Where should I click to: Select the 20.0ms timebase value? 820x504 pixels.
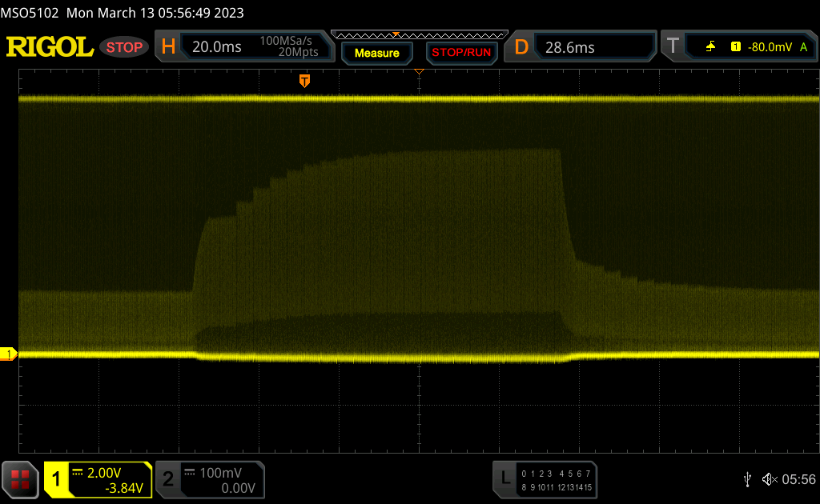216,47
